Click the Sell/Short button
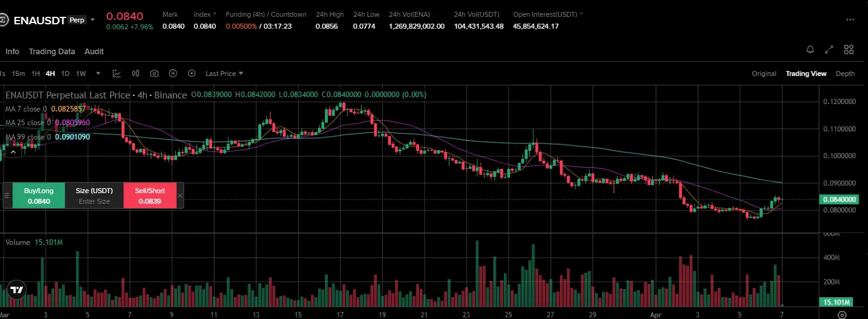 coord(150,196)
